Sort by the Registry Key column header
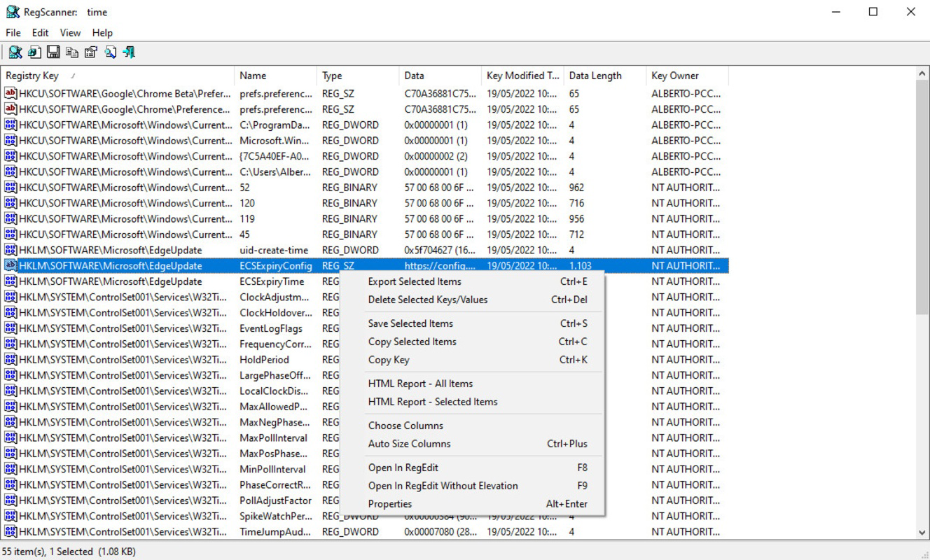 pyautogui.click(x=118, y=76)
